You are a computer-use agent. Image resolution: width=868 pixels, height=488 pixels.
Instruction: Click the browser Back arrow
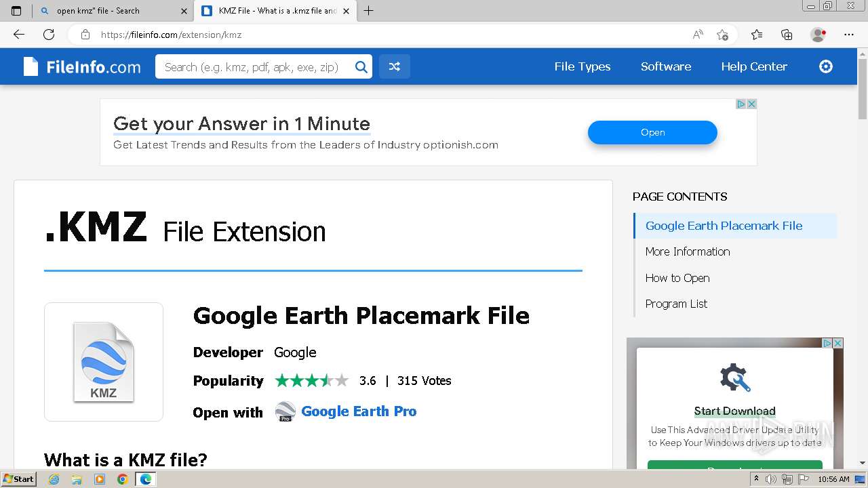[19, 35]
